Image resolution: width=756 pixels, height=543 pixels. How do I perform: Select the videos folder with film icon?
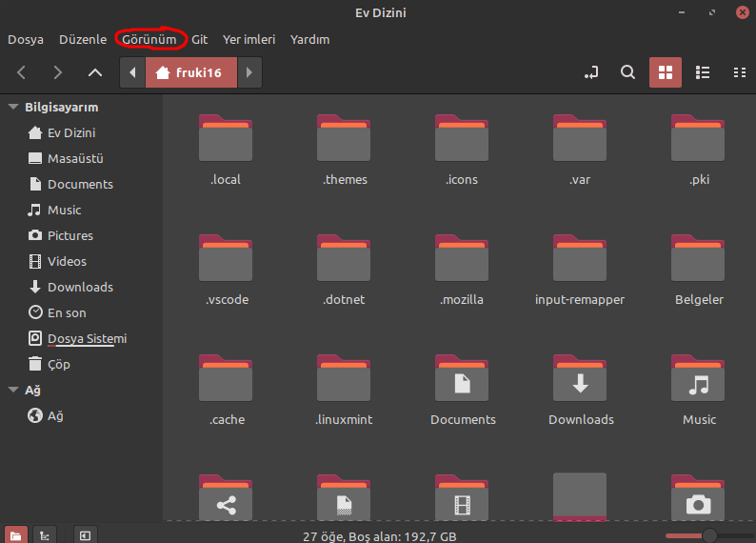pyautogui.click(x=462, y=497)
